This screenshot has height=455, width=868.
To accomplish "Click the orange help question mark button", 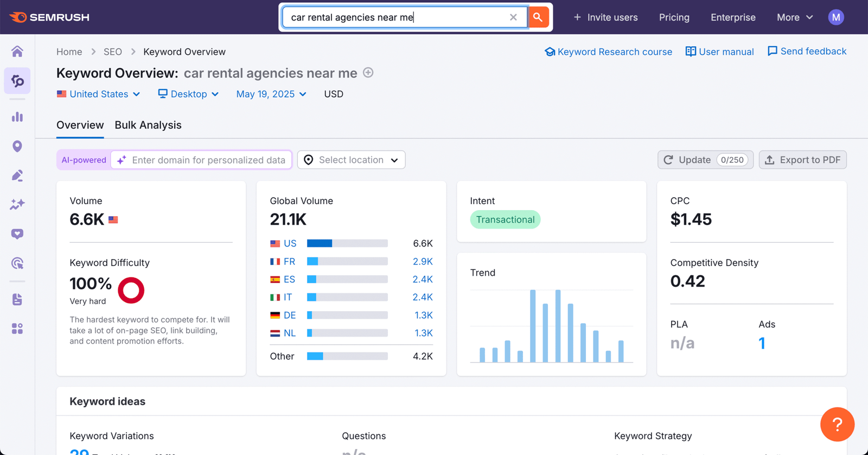I will 837,425.
